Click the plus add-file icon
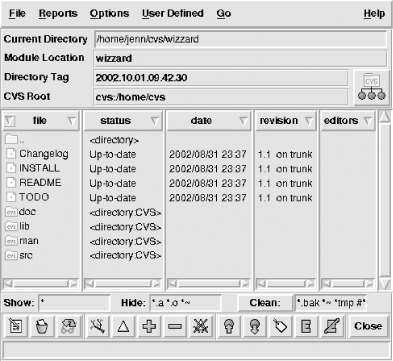The width and height of the screenshot is (393, 361). coord(149,326)
